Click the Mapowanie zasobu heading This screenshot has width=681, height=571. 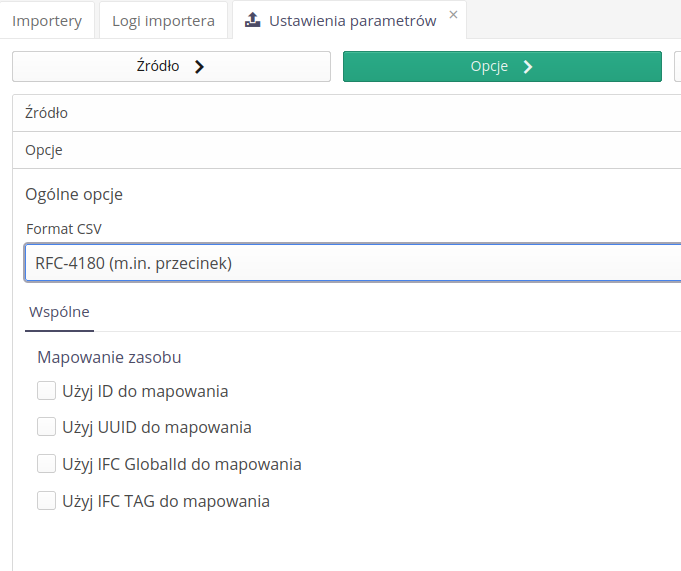click(x=109, y=357)
